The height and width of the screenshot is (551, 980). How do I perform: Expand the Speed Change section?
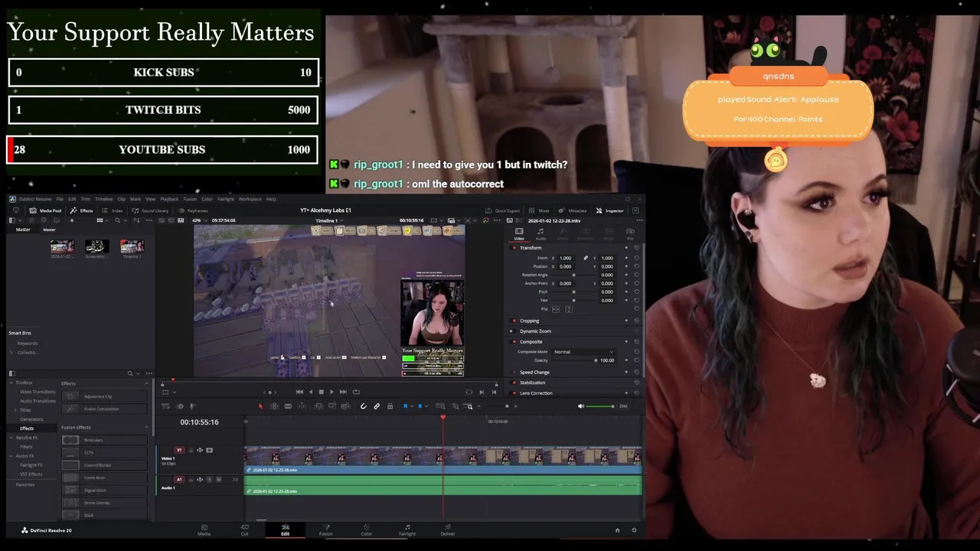tap(534, 372)
